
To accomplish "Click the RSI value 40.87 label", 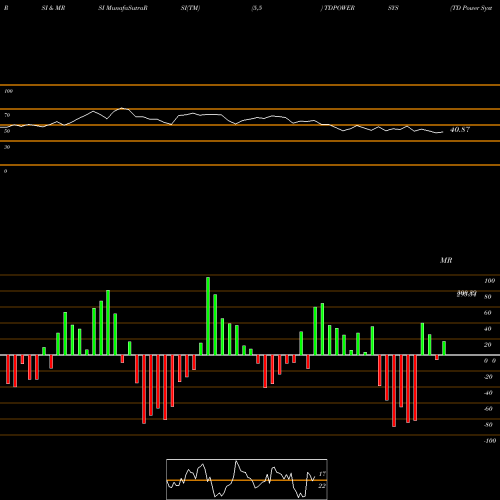I will (x=460, y=130).
